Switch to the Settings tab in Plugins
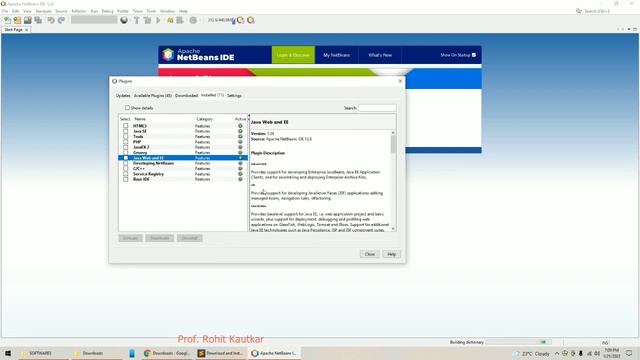This screenshot has width=640, height=360. point(234,96)
